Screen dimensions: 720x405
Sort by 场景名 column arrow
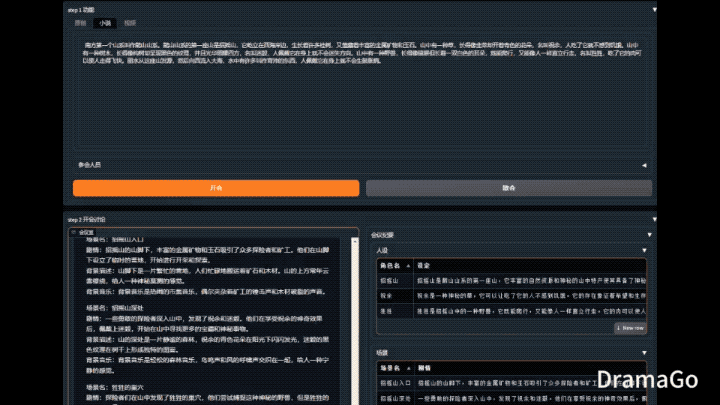click(408, 368)
